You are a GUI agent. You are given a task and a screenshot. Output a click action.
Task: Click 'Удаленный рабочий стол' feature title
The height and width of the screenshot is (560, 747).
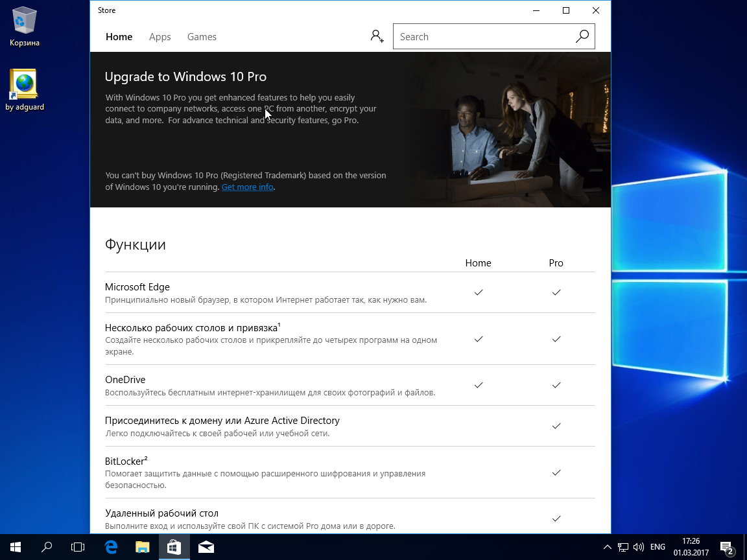click(x=161, y=513)
